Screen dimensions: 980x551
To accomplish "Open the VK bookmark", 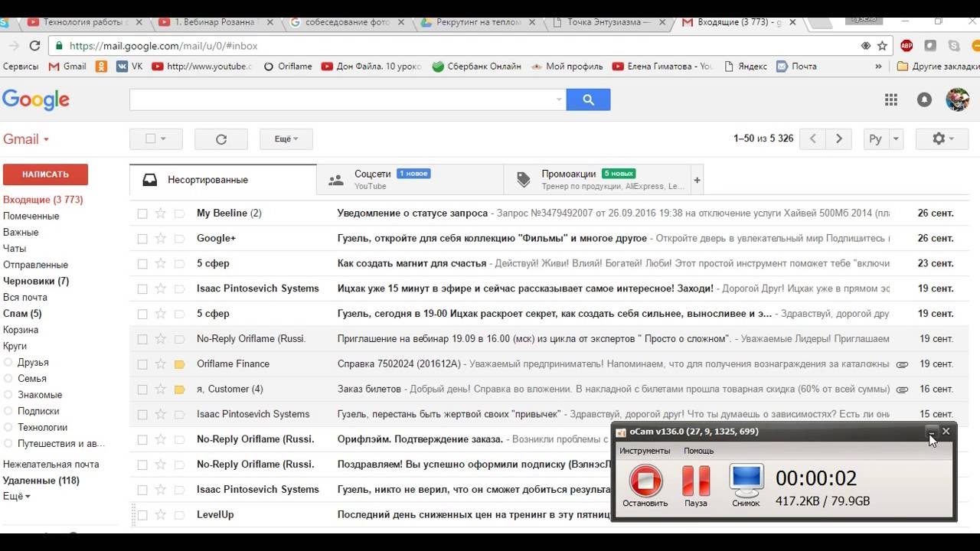I will [x=130, y=67].
